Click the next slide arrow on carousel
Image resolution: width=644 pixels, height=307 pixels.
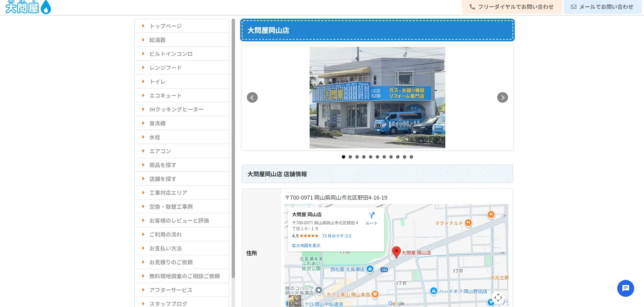pyautogui.click(x=502, y=98)
